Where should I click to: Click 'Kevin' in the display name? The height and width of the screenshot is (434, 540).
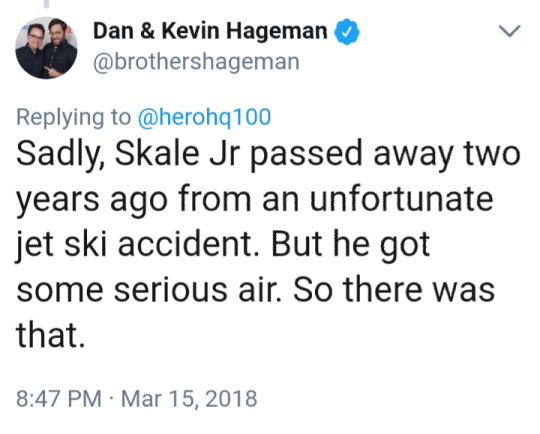pos(190,31)
